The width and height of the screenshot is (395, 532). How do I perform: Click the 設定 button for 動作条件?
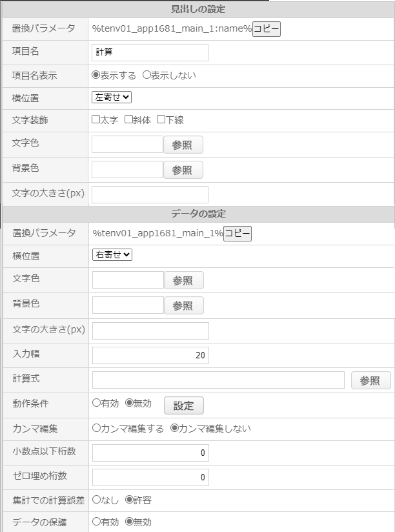click(x=184, y=405)
